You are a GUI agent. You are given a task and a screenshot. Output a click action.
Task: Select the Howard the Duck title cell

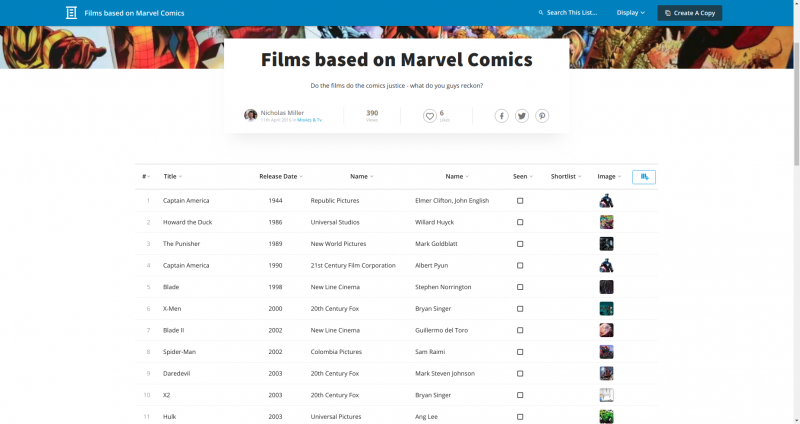187,222
